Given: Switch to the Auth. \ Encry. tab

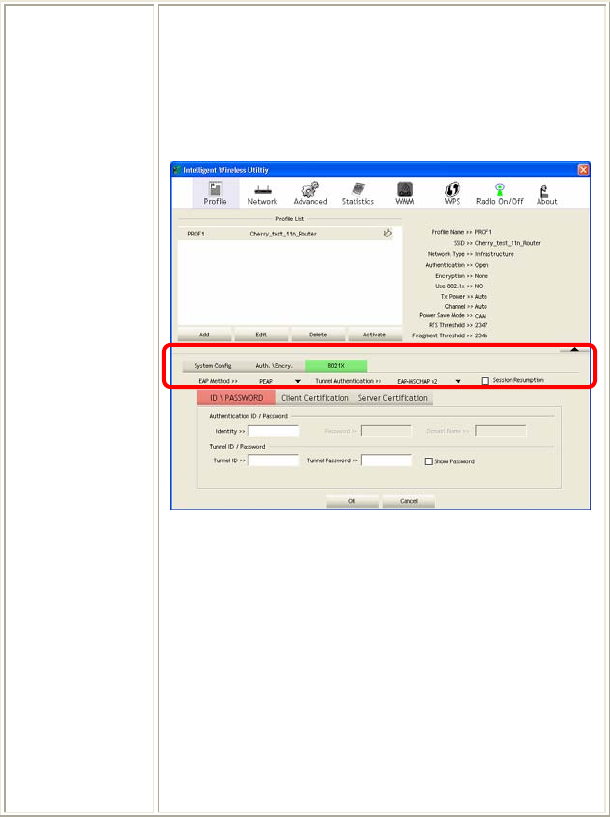Looking at the screenshot, I should (x=274, y=366).
